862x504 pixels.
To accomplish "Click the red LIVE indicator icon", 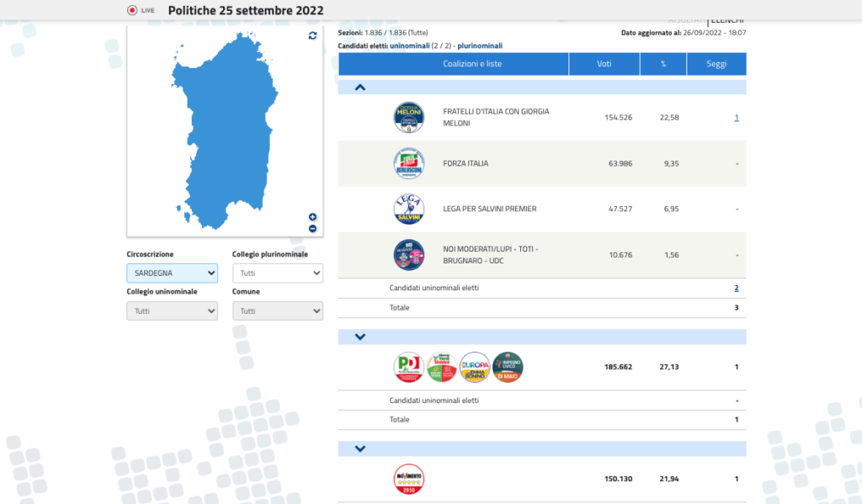I will (x=132, y=10).
